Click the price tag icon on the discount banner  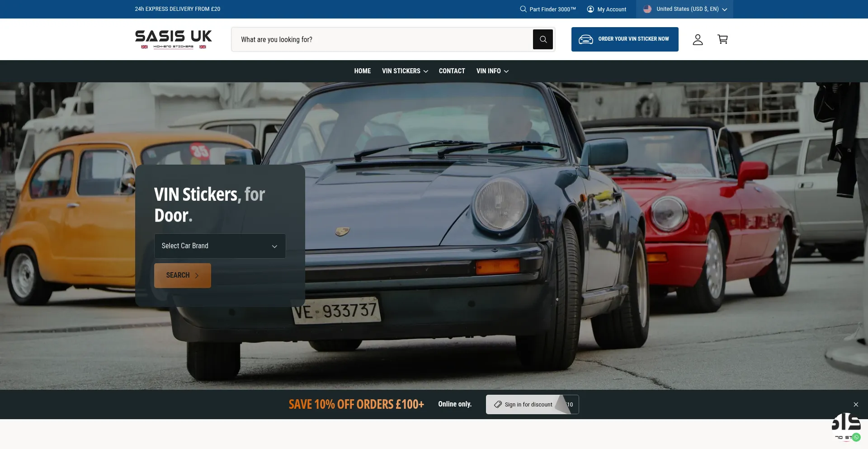[x=498, y=404]
